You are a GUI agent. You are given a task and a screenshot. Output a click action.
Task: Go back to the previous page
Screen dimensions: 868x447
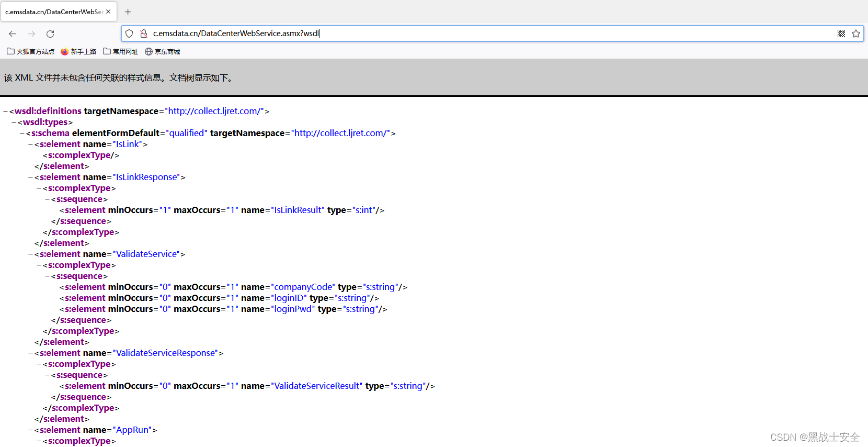(x=13, y=33)
